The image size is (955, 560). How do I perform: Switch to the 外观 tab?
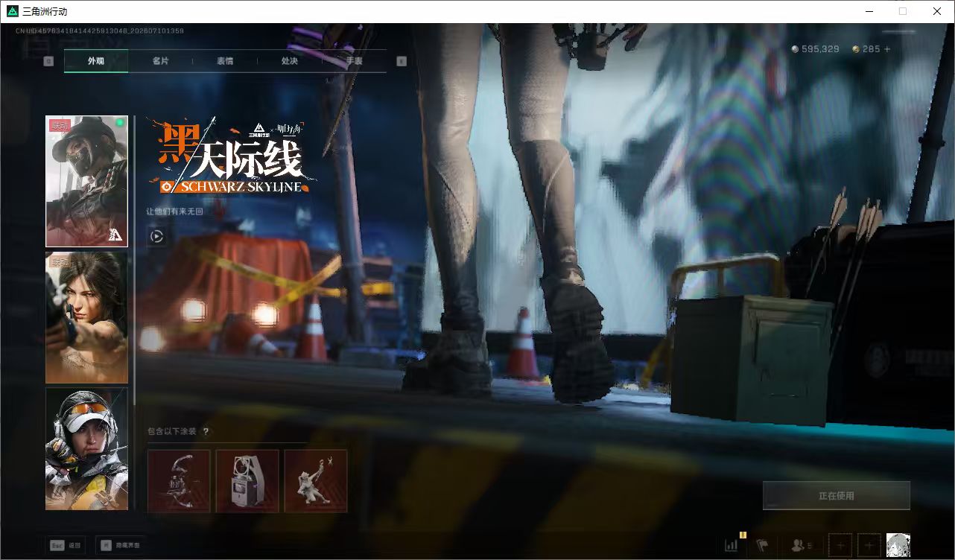pos(96,61)
